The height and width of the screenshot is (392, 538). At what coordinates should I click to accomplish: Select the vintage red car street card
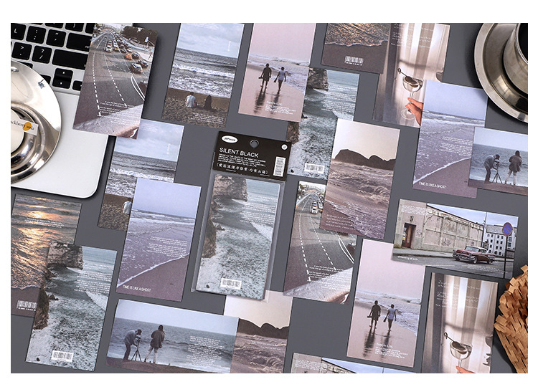[456, 238]
